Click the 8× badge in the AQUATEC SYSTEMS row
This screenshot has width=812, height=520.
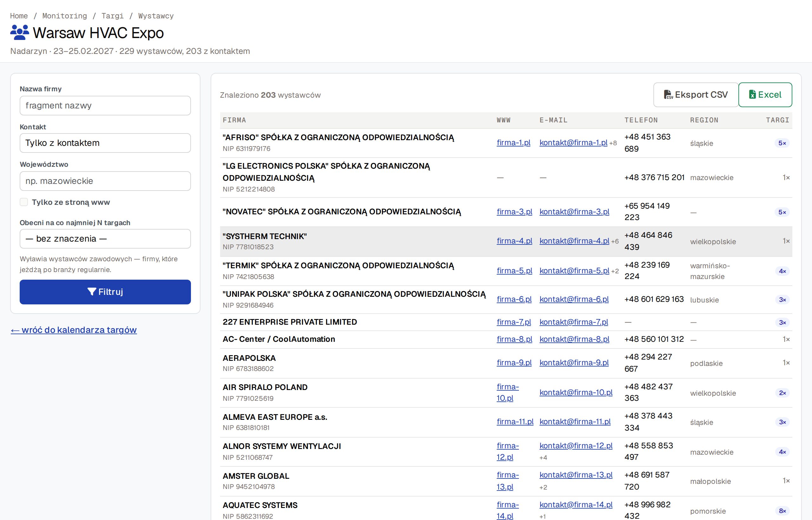point(782,511)
